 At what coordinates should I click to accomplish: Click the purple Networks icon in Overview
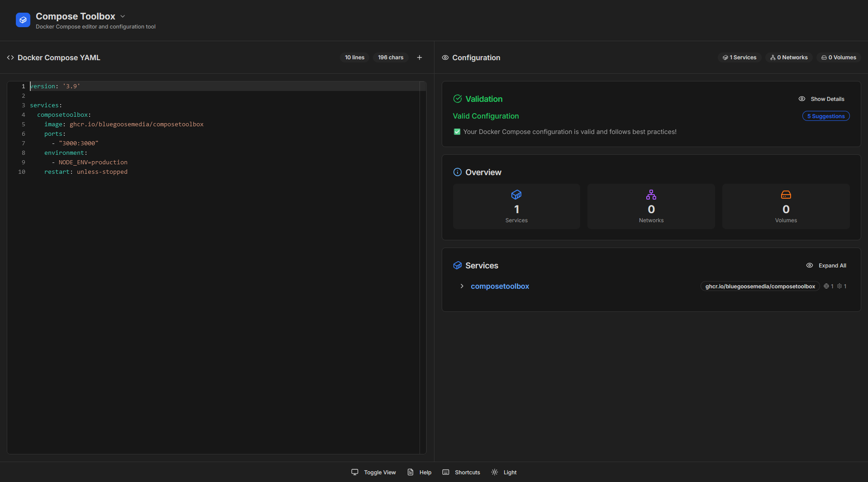coord(651,195)
